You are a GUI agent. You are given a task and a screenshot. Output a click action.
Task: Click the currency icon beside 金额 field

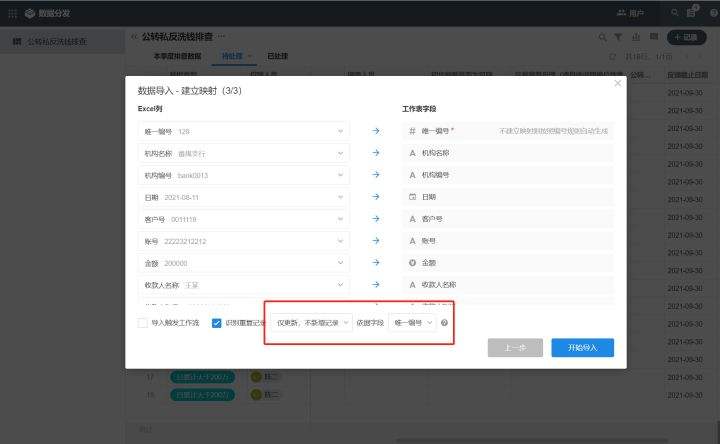(x=412, y=263)
